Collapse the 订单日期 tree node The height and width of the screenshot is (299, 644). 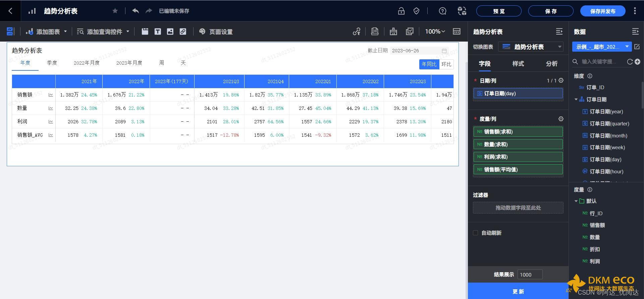pos(576,99)
